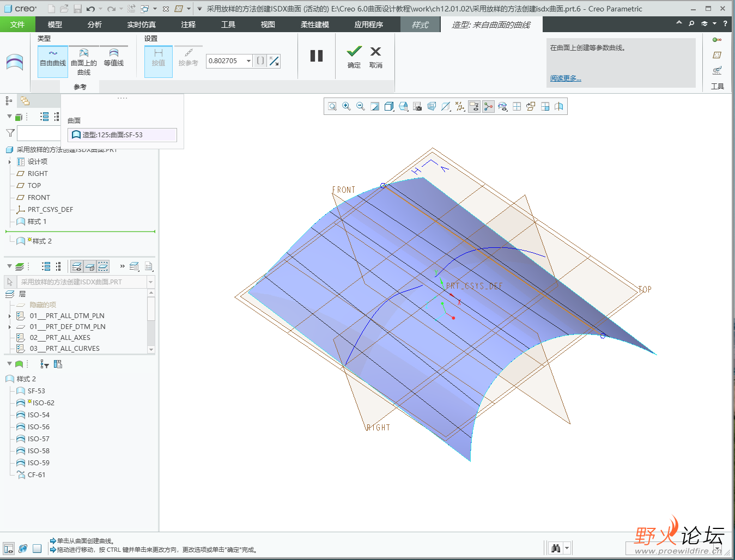Click the layer tree scroll down arrow
The height and width of the screenshot is (560, 735).
(x=151, y=350)
